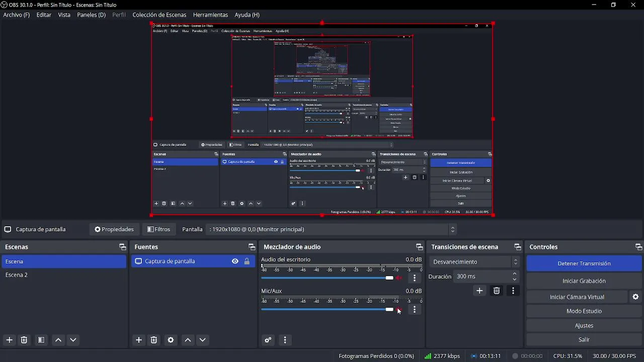
Task: Select the Captura de pantalla source
Action: pos(194,261)
